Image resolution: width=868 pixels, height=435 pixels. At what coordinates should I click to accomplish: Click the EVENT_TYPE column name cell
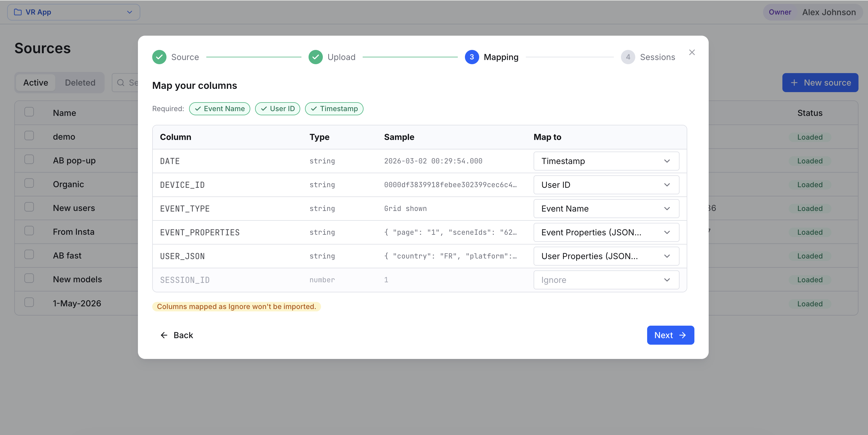185,208
